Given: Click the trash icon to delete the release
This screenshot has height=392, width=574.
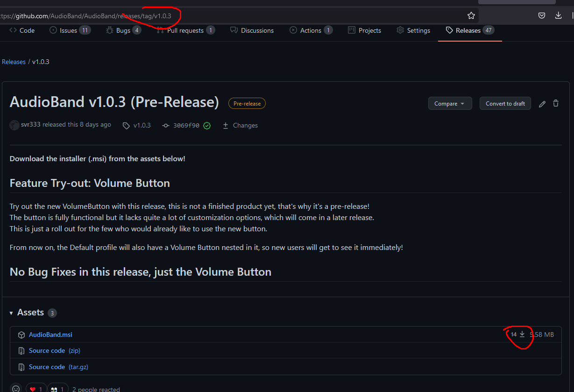Looking at the screenshot, I should point(556,103).
